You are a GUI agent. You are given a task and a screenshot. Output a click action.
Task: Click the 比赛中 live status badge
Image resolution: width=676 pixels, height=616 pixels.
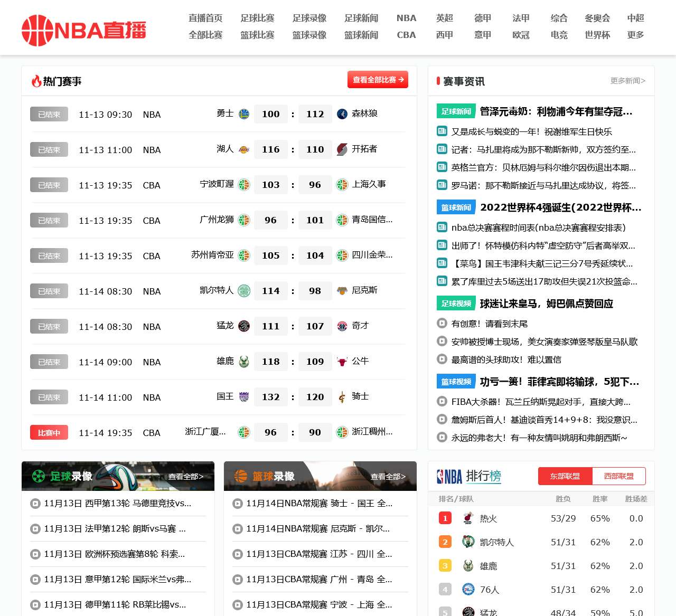49,433
